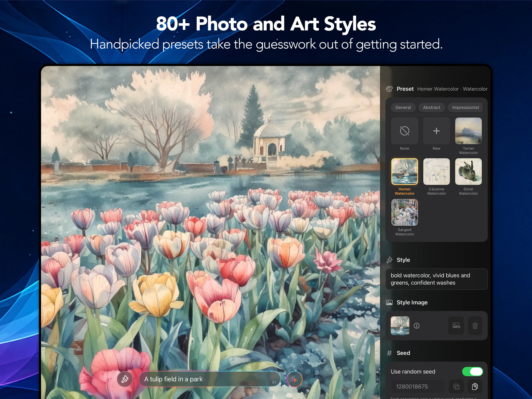Screen dimensions: 532x399
Task: Click the prompt character count 61
Action: [x=274, y=382]
